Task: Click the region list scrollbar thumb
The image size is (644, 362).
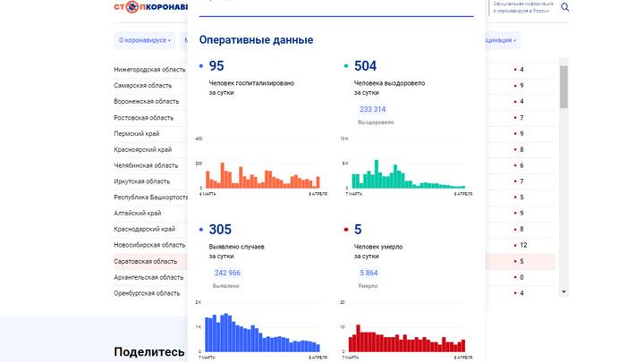Action: tap(563, 85)
